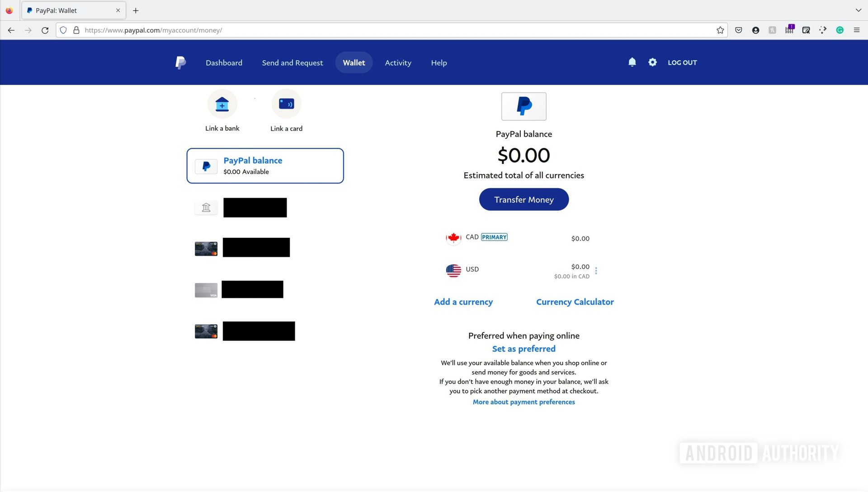
Task: Click the PayPal balance wallet icon
Action: 206,166
